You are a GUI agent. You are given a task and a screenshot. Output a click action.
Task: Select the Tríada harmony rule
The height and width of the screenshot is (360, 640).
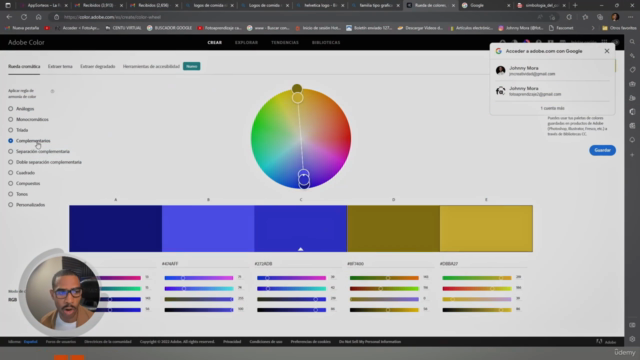tap(18, 130)
